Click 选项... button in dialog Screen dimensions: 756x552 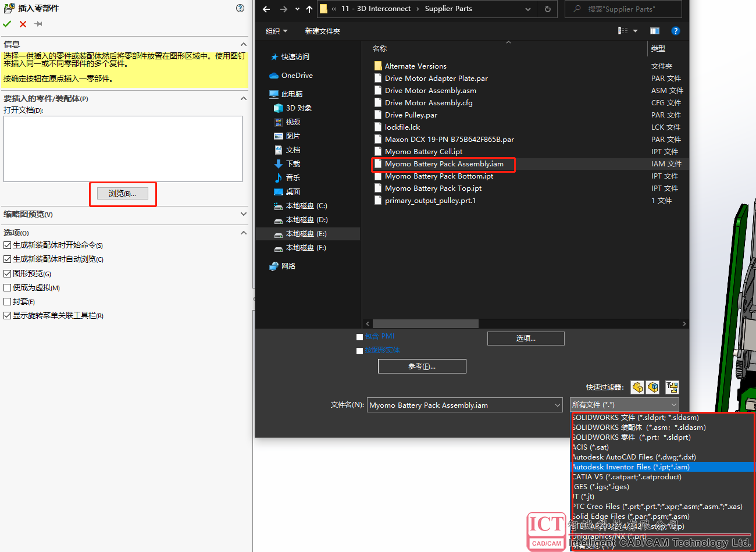(526, 339)
